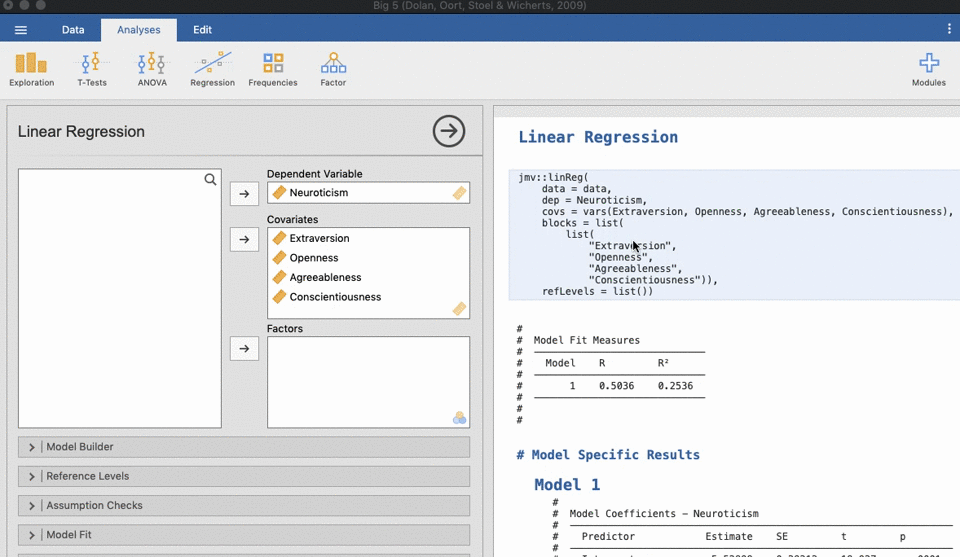The image size is (960, 557).
Task: Click the SE column header
Action: coord(782,536)
